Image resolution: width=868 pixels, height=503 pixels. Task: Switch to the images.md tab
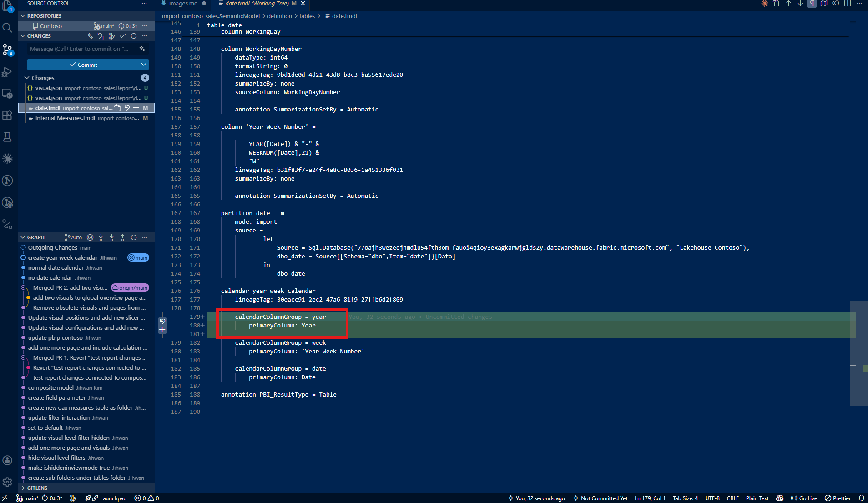point(183,4)
